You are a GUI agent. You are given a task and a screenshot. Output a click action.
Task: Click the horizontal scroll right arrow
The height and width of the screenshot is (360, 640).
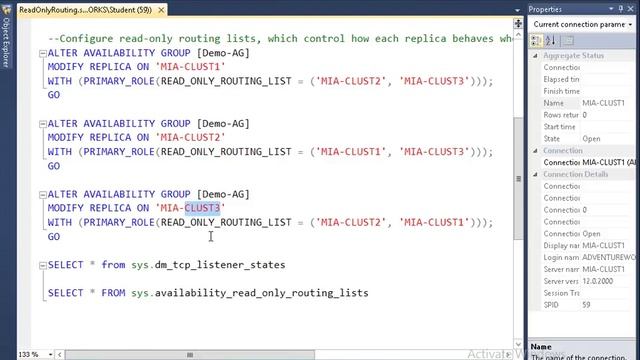(x=509, y=354)
